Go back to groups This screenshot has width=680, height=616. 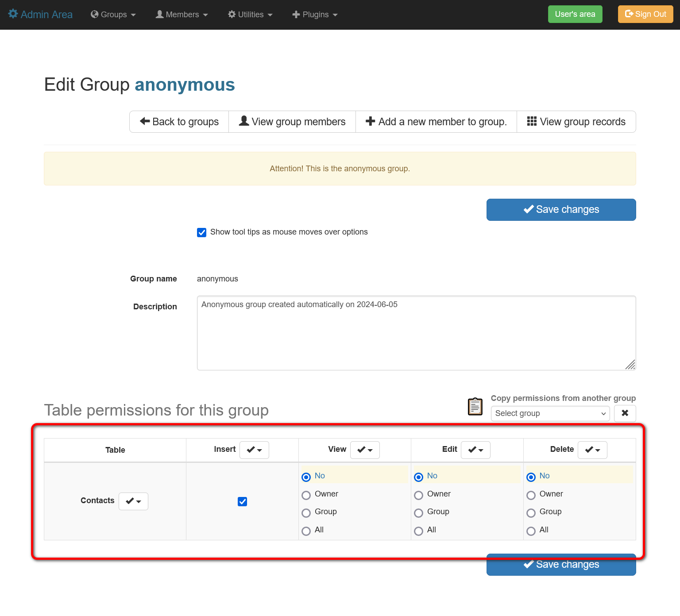tap(179, 122)
